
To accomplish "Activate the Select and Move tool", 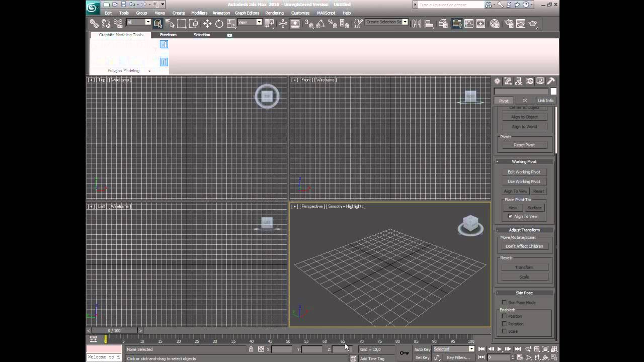I will coord(207,23).
